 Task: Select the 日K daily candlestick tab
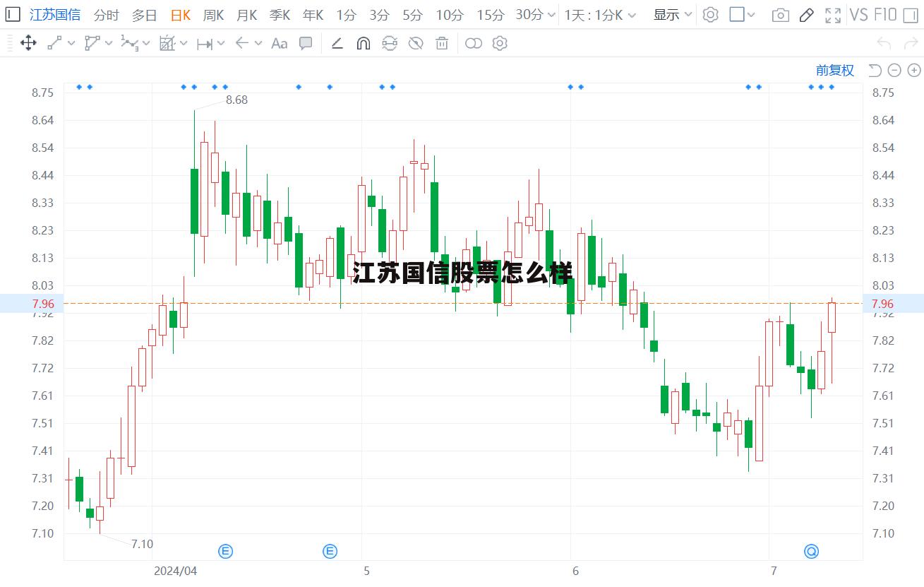click(181, 14)
